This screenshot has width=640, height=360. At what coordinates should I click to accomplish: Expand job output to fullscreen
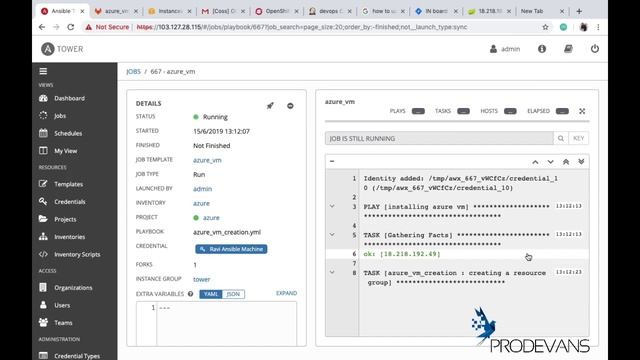[x=582, y=111]
